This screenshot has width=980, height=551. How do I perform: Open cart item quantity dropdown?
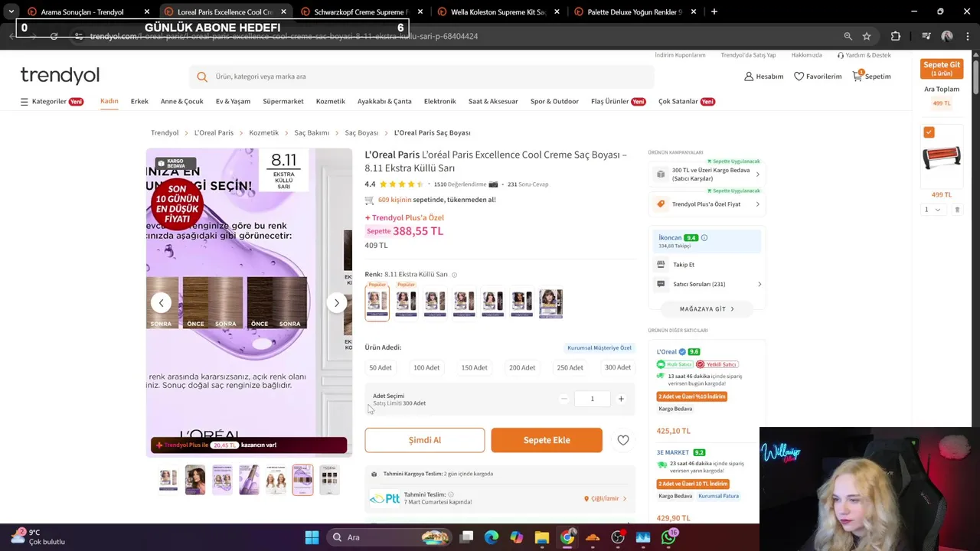932,210
